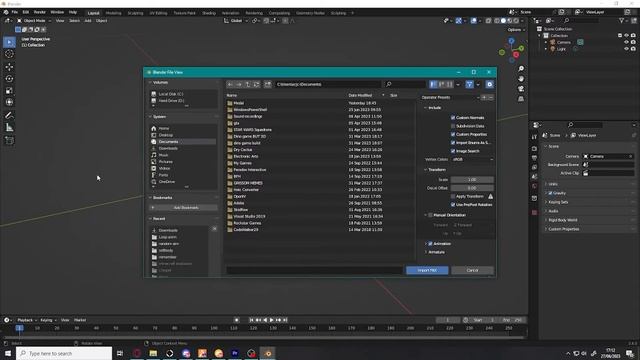The image size is (640, 360).
Task: Open the Edit menu
Action: click(26, 12)
